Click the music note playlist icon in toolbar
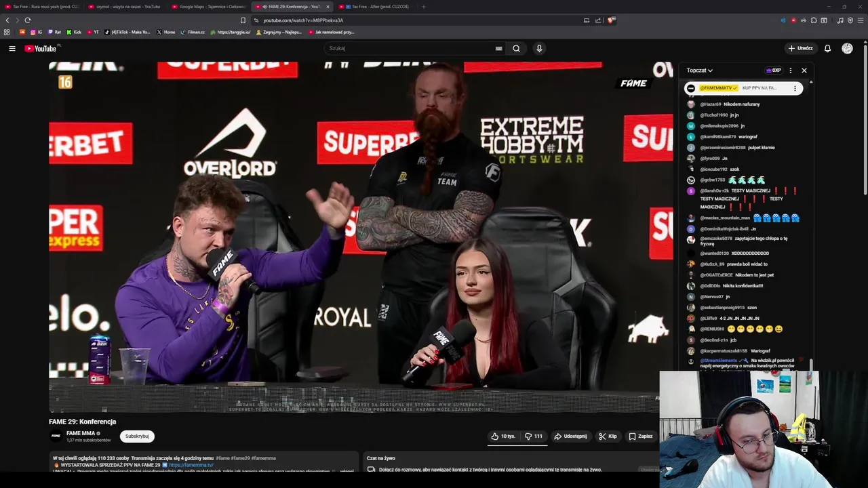This screenshot has height=488, width=868. tap(840, 20)
